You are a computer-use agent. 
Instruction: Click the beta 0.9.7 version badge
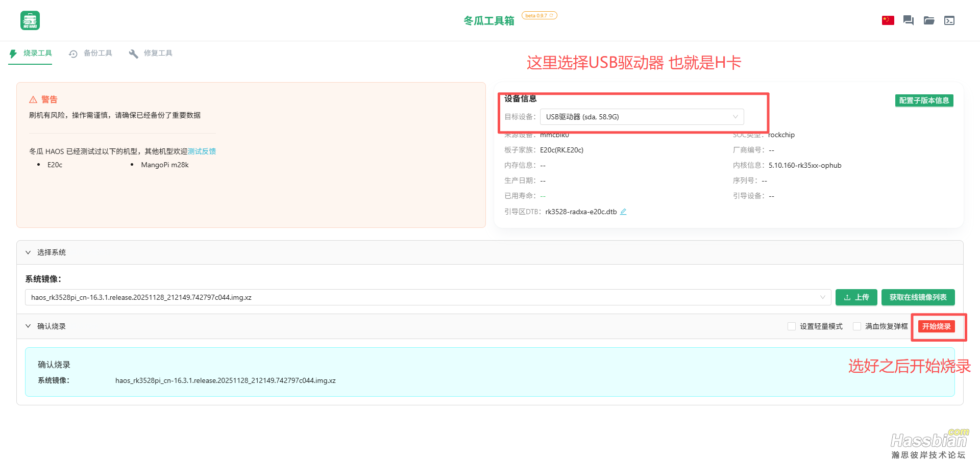click(539, 15)
